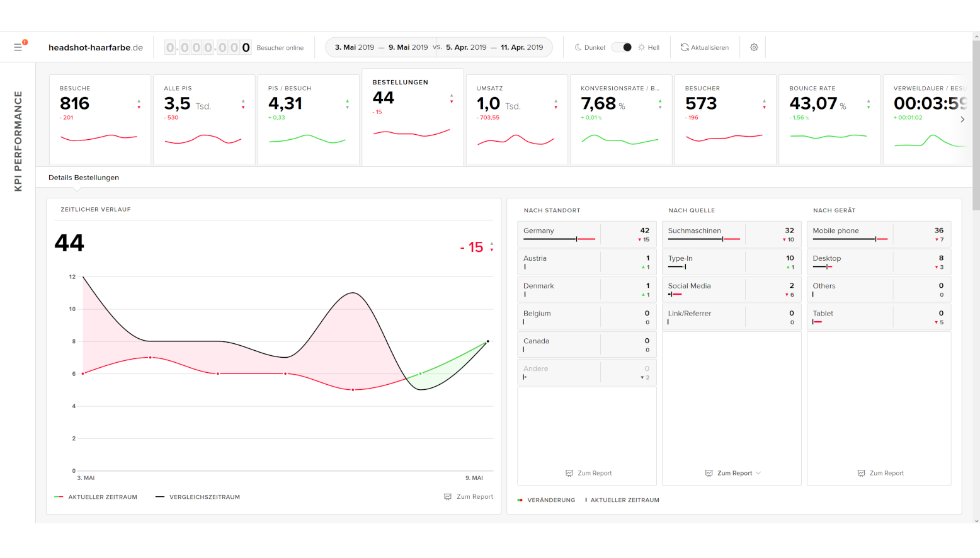Toggle the Dunkel/Hell theme switch
The image size is (980, 558).
point(622,47)
